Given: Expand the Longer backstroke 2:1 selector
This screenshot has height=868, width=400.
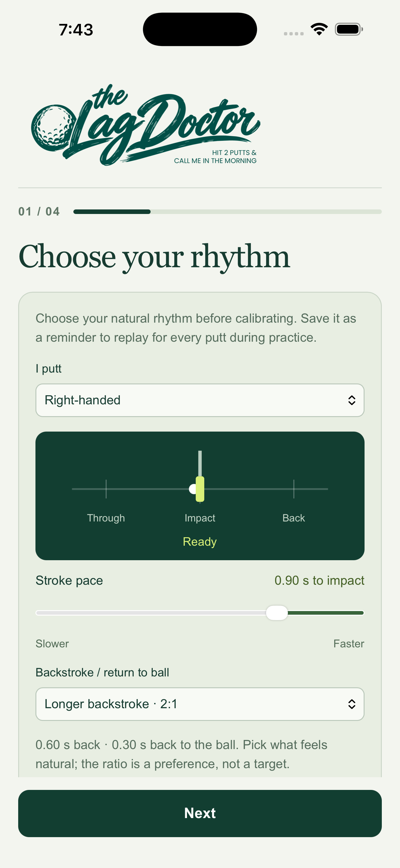Looking at the screenshot, I should [x=200, y=704].
